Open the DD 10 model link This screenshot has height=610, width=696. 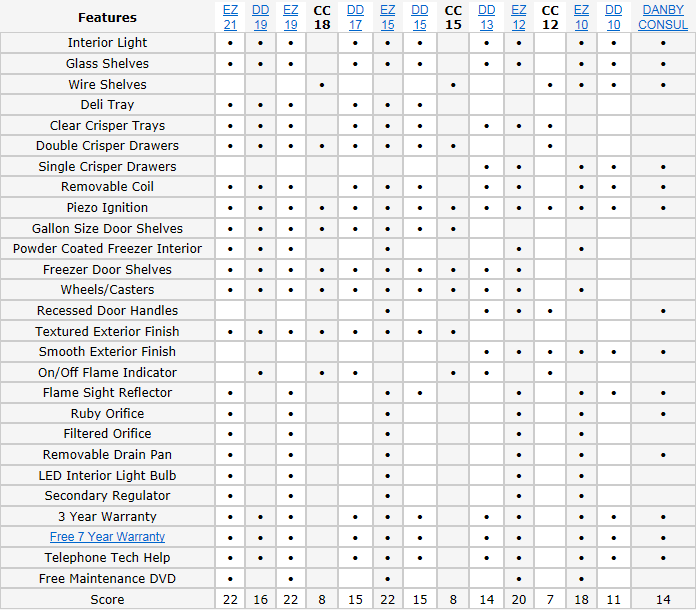click(x=613, y=17)
